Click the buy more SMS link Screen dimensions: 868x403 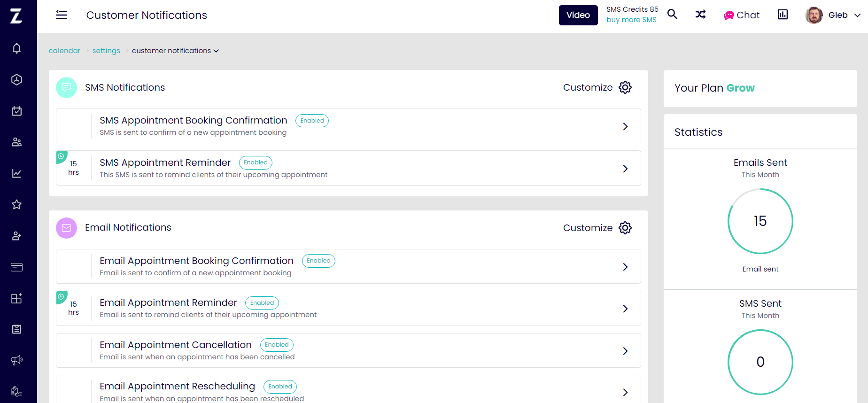point(631,20)
